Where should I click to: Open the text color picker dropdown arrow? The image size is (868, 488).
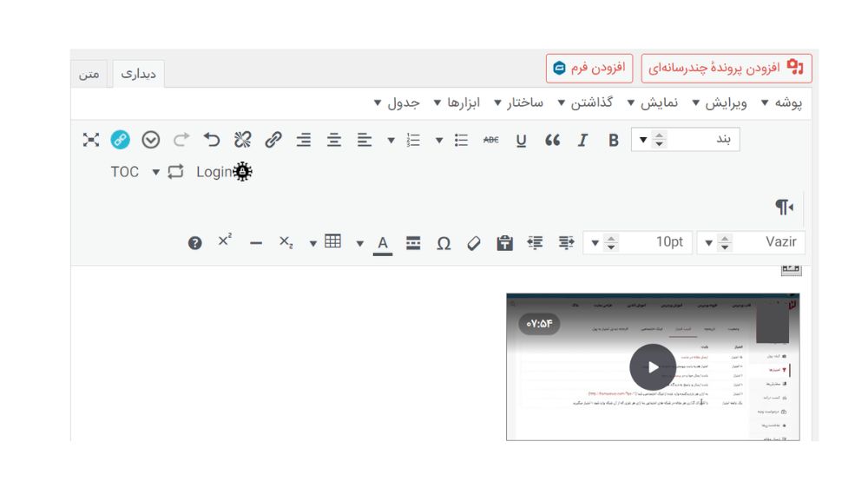360,243
